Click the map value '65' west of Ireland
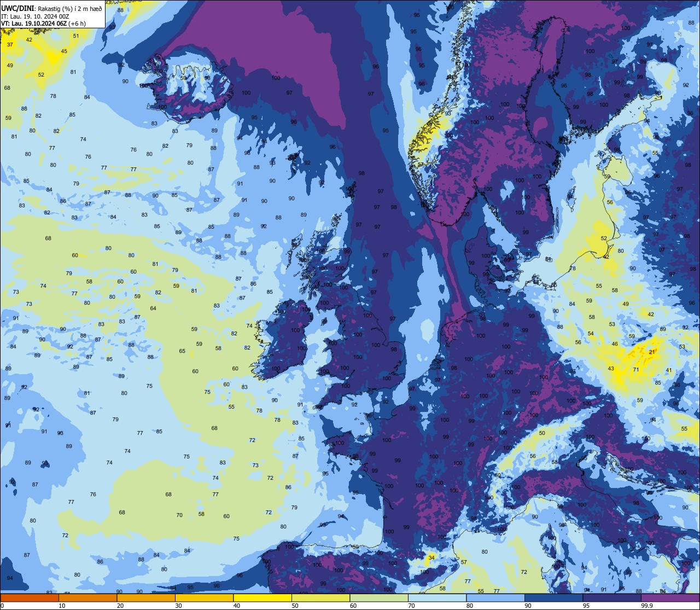The image size is (700, 610). point(182,351)
